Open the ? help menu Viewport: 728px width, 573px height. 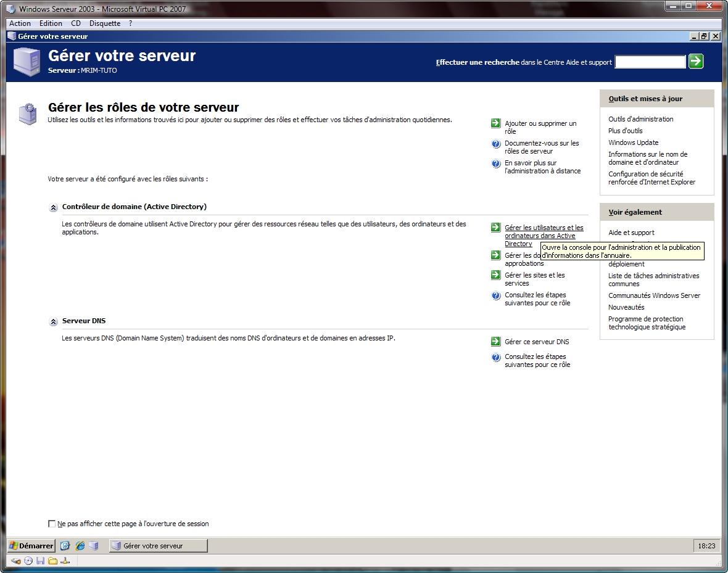(x=130, y=23)
